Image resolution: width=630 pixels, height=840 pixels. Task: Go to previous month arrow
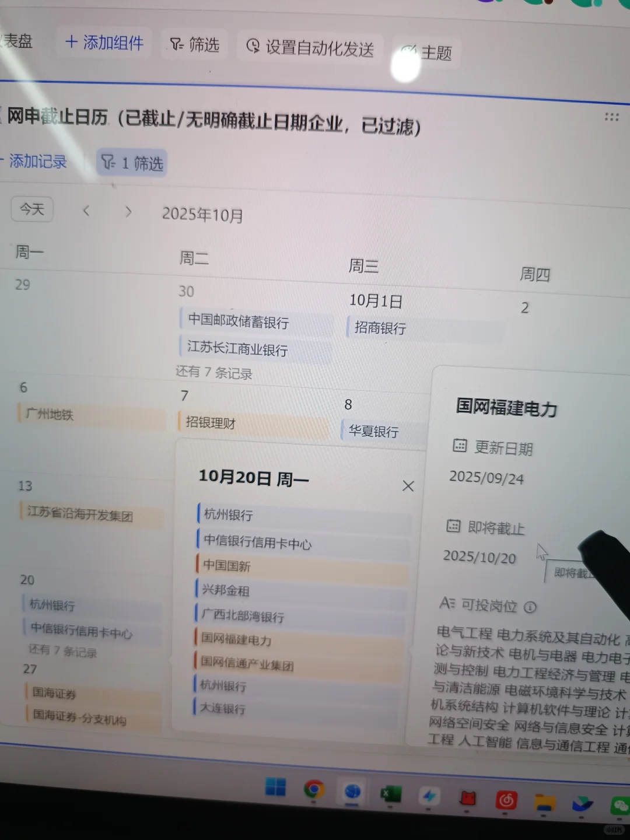tap(86, 211)
